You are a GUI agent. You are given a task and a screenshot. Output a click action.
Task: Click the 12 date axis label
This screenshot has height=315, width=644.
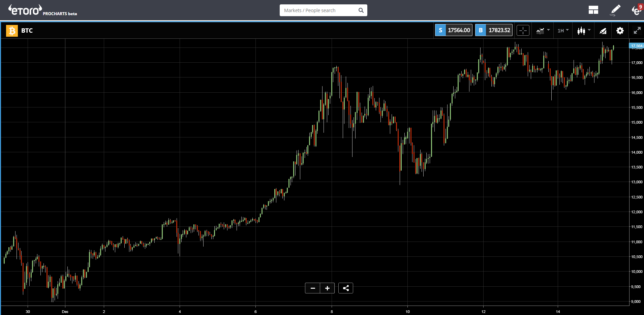(483, 312)
